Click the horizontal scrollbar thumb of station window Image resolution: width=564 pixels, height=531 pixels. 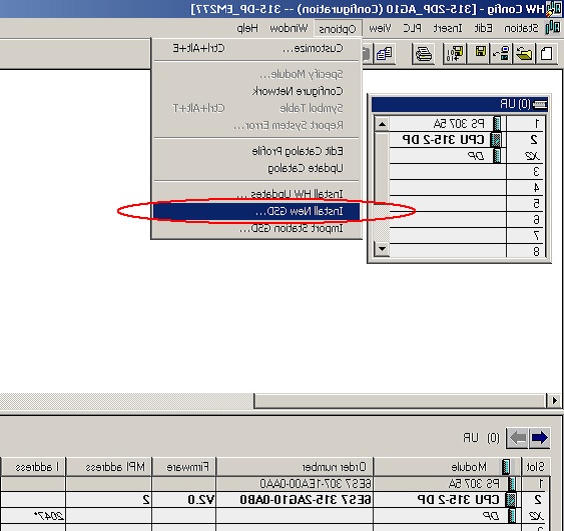[399, 401]
